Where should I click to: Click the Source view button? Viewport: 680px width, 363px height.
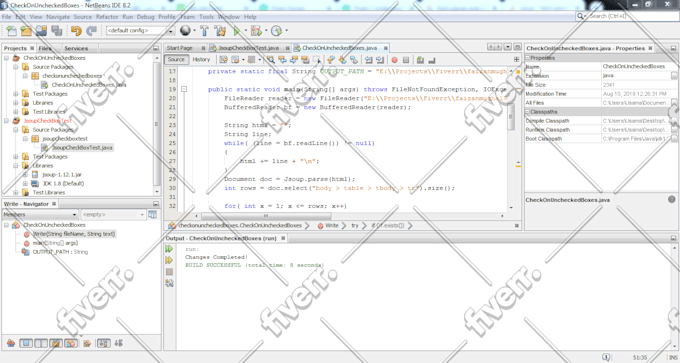coord(176,59)
